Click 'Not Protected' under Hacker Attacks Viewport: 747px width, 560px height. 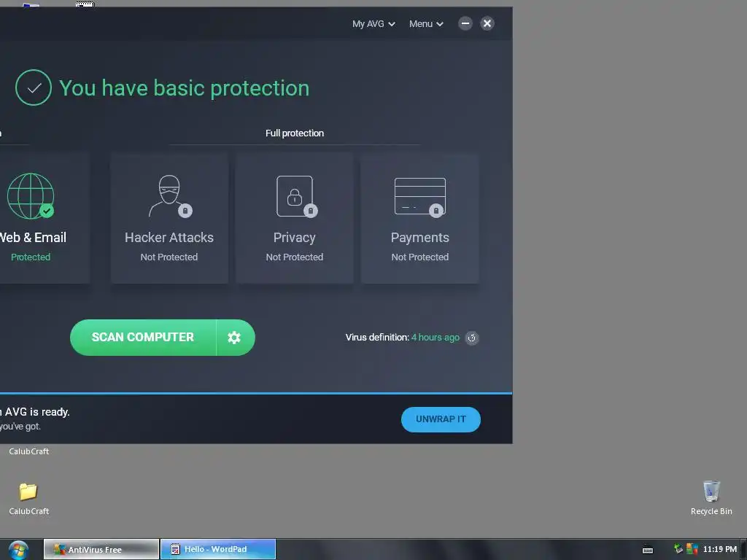(x=169, y=257)
